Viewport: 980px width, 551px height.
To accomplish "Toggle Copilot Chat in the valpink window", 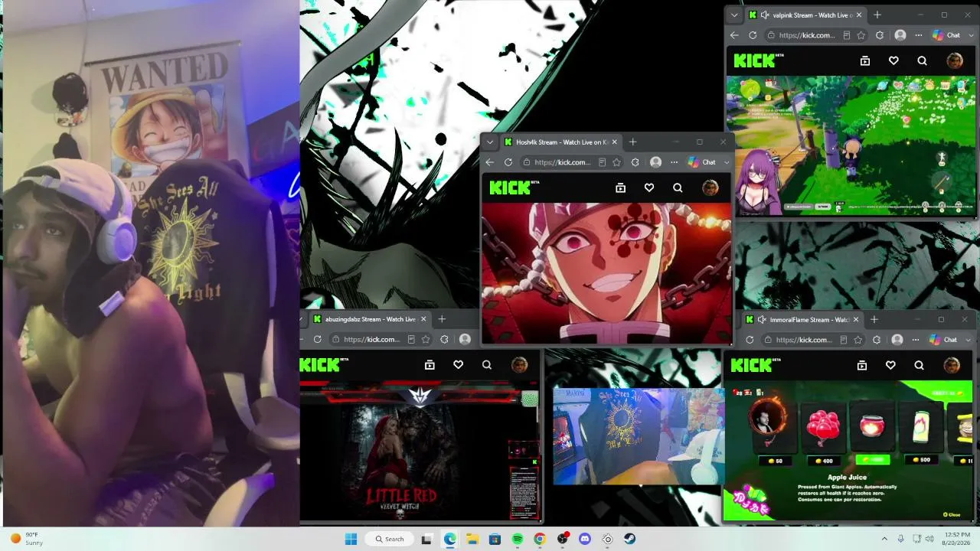I will click(946, 35).
